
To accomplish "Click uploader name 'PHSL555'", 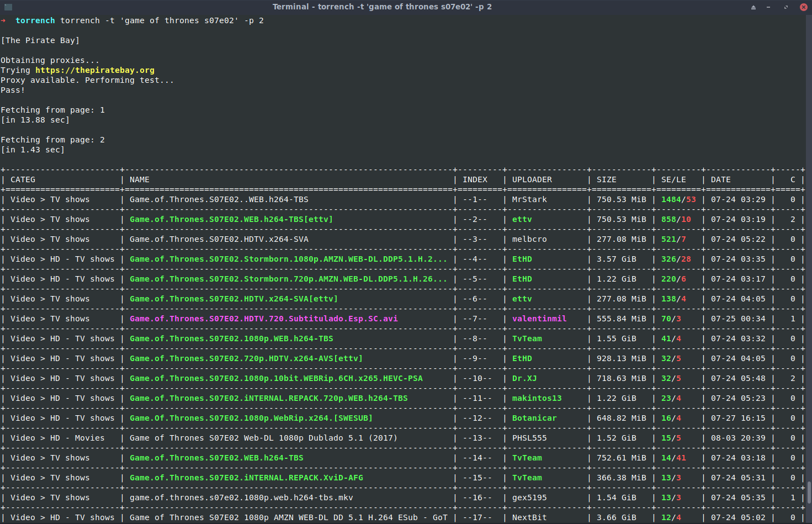I will [x=529, y=438].
